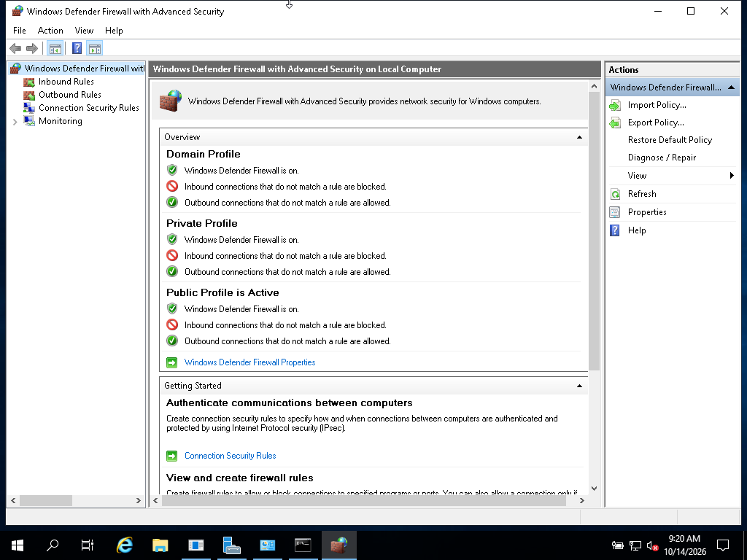Click green arrow icon beside Connection Security Rules link
Image resolution: width=747 pixels, height=560 pixels.
[x=172, y=456]
